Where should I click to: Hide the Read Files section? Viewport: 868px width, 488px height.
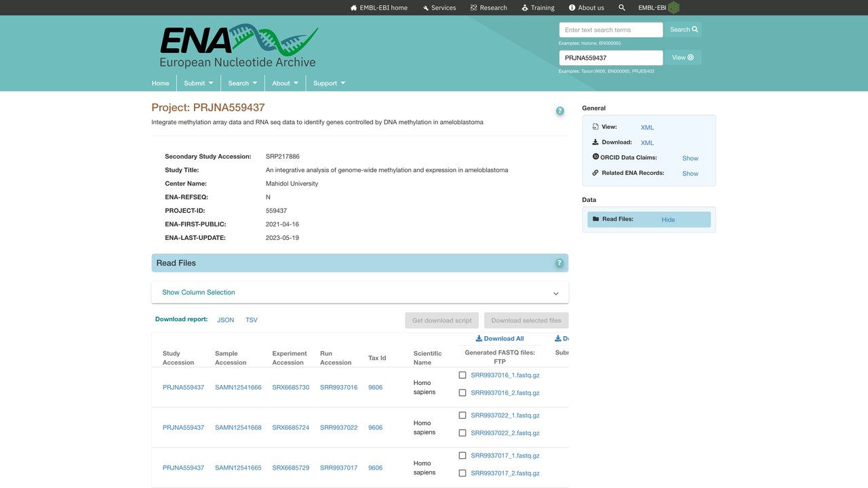tap(668, 220)
